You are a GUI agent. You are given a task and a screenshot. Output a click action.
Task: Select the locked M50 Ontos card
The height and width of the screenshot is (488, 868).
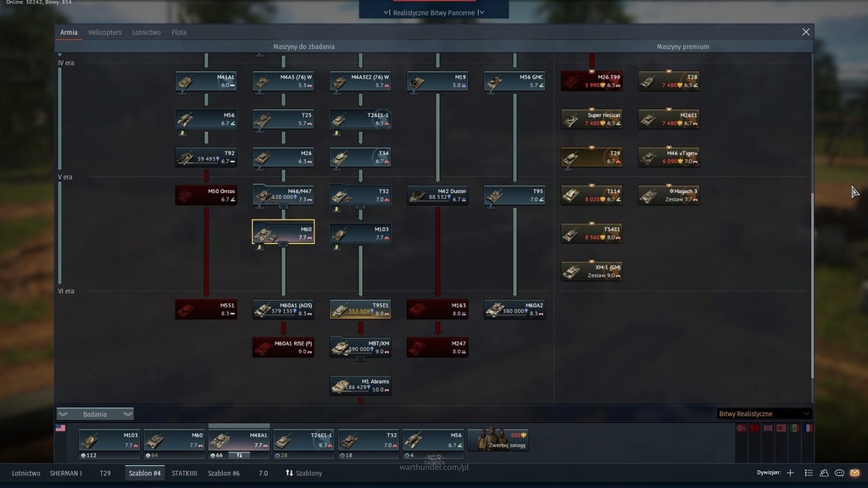coord(206,195)
